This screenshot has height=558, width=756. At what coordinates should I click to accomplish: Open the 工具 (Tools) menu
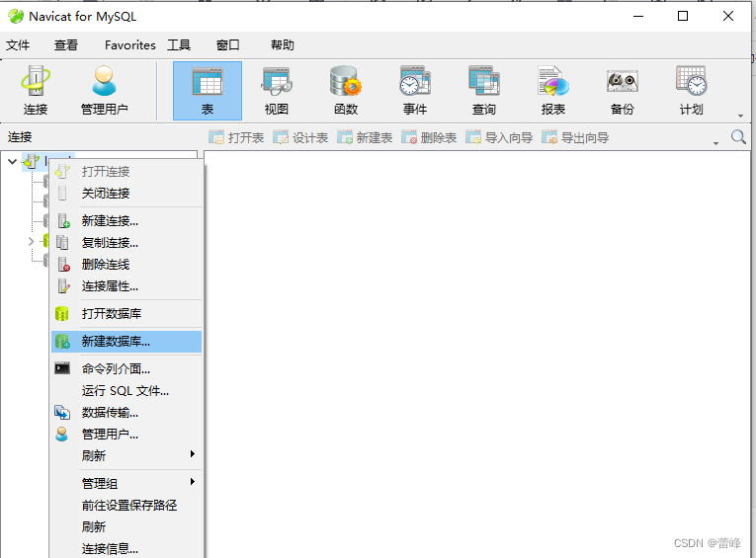coord(179,45)
